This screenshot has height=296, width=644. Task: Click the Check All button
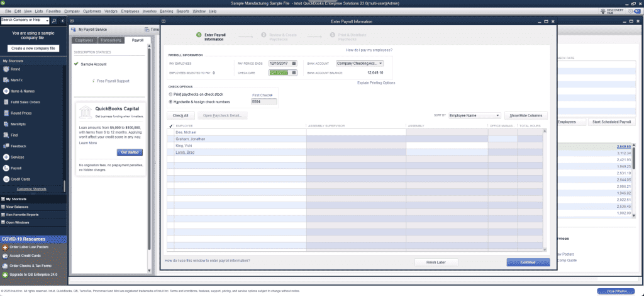[x=180, y=115]
